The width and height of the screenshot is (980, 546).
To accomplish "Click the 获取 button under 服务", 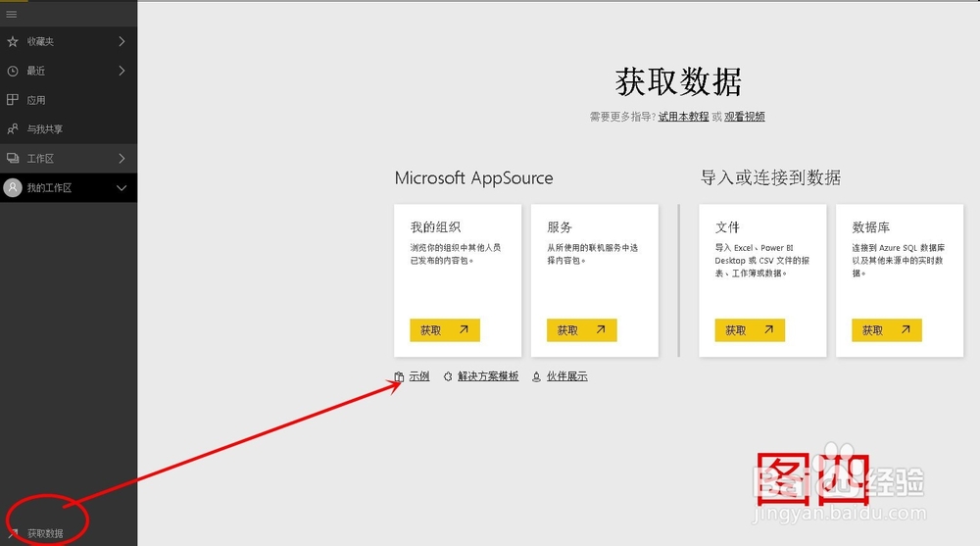I will point(582,330).
